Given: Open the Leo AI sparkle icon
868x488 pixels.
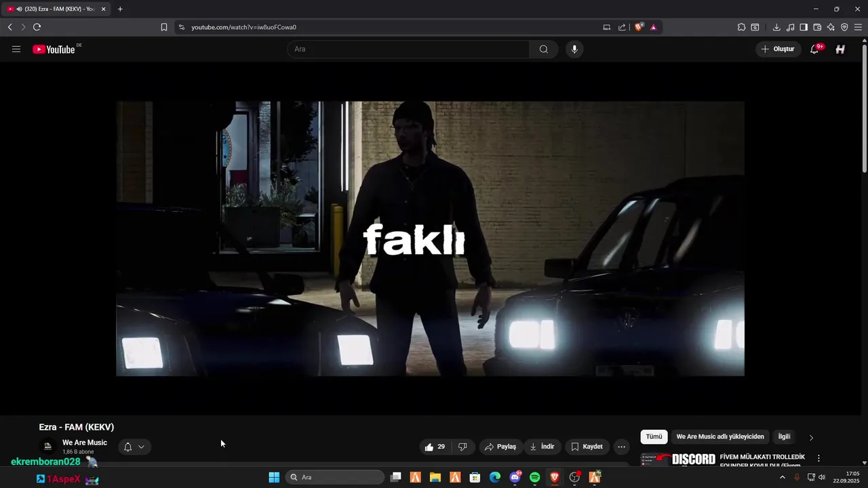Looking at the screenshot, I should click(831, 27).
